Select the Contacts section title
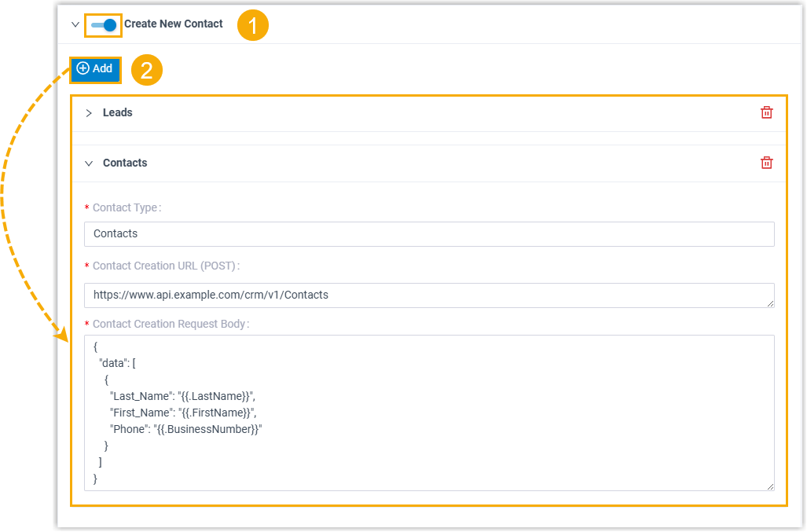The image size is (807, 532). (x=125, y=163)
